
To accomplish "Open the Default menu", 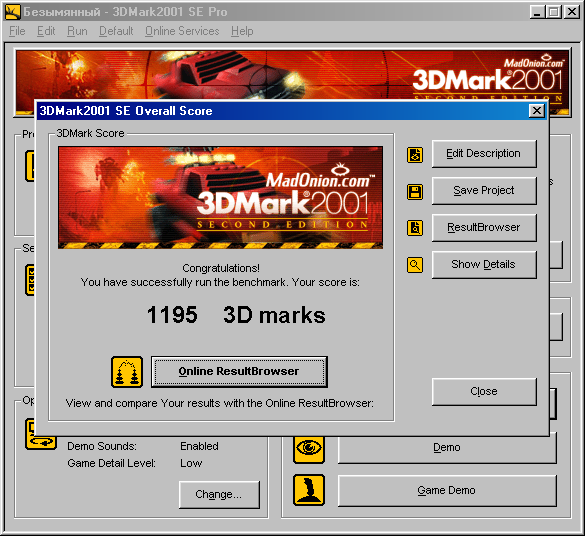I will click(x=116, y=31).
